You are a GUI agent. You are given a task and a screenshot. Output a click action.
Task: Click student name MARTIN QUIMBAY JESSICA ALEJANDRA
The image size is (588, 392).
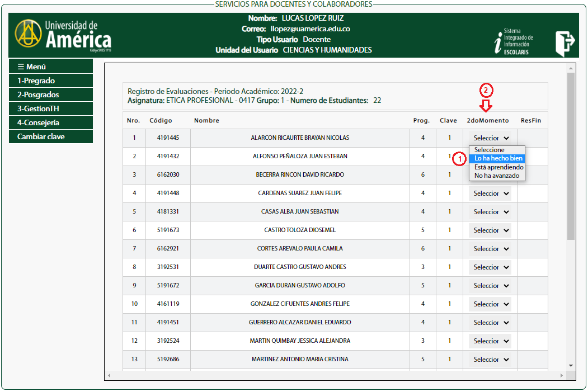pyautogui.click(x=300, y=341)
